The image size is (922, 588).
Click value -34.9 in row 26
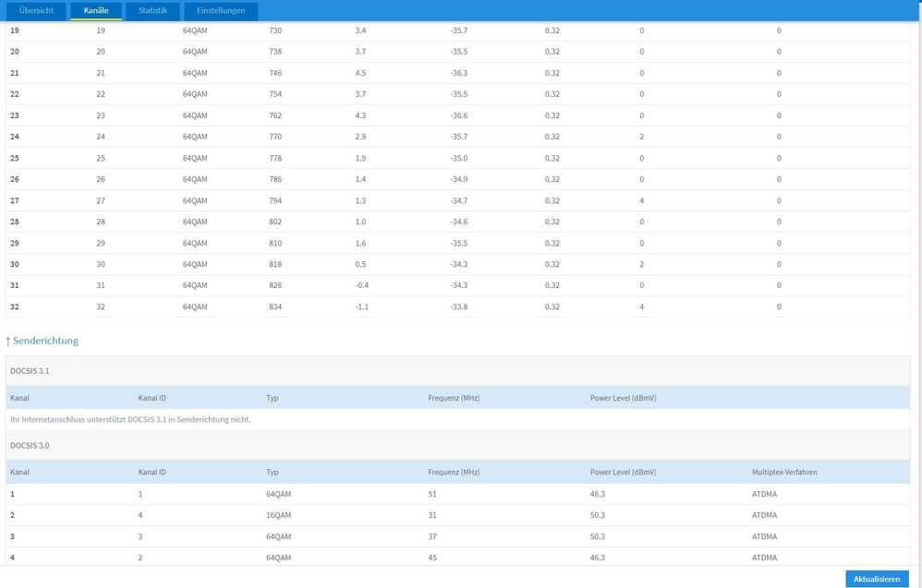[458, 179]
